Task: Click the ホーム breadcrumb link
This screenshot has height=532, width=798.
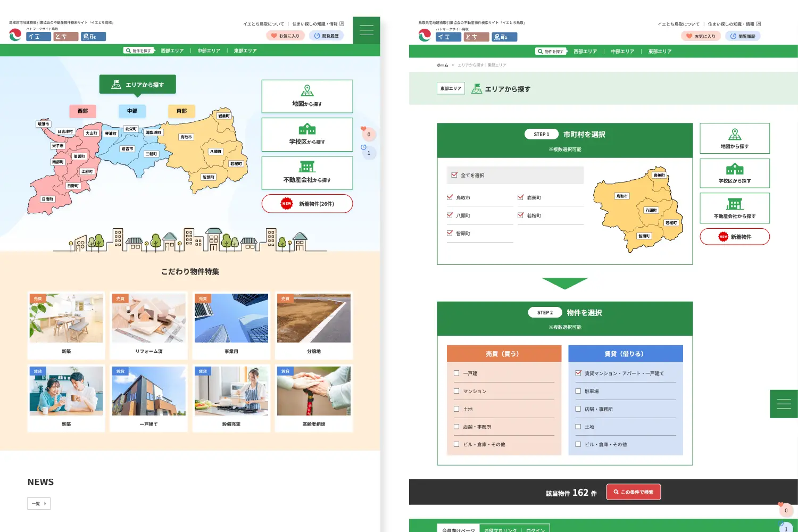Action: (442, 65)
